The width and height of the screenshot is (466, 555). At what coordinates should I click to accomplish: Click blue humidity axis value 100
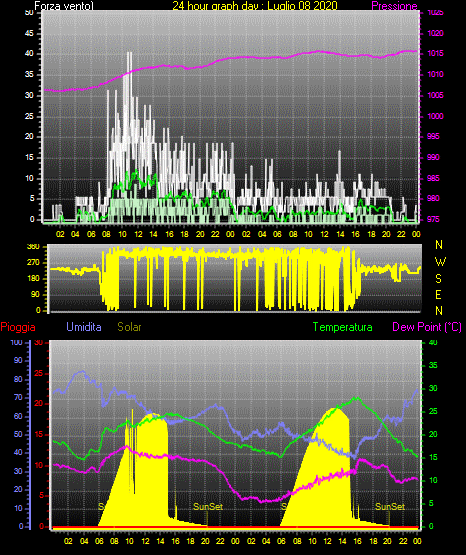tap(16, 342)
